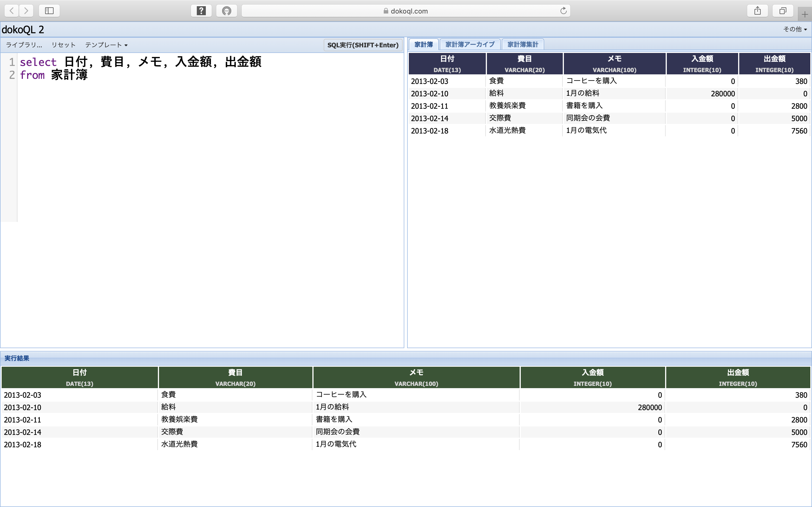This screenshot has width=812, height=507.
Task: Click the リセット button
Action: (x=63, y=45)
